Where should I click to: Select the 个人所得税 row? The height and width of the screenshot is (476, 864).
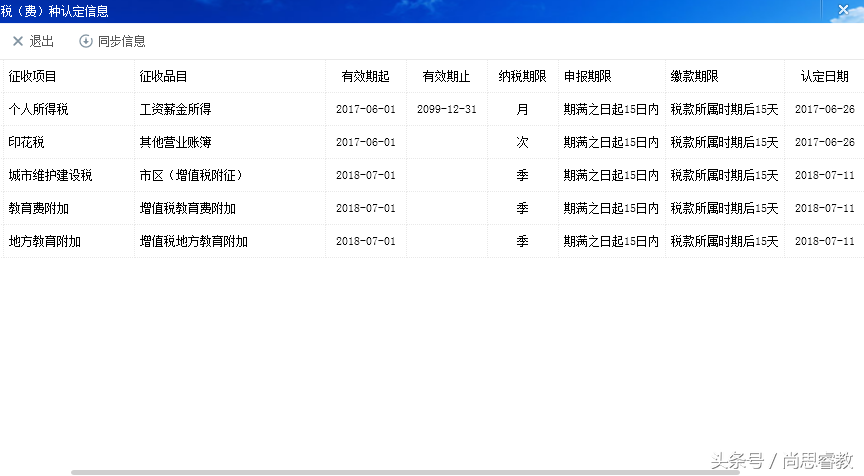pos(39,109)
